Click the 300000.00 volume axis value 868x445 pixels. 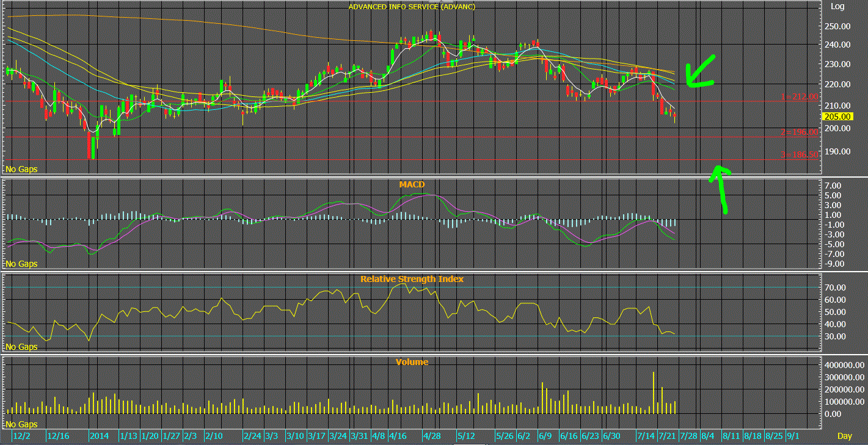844,377
